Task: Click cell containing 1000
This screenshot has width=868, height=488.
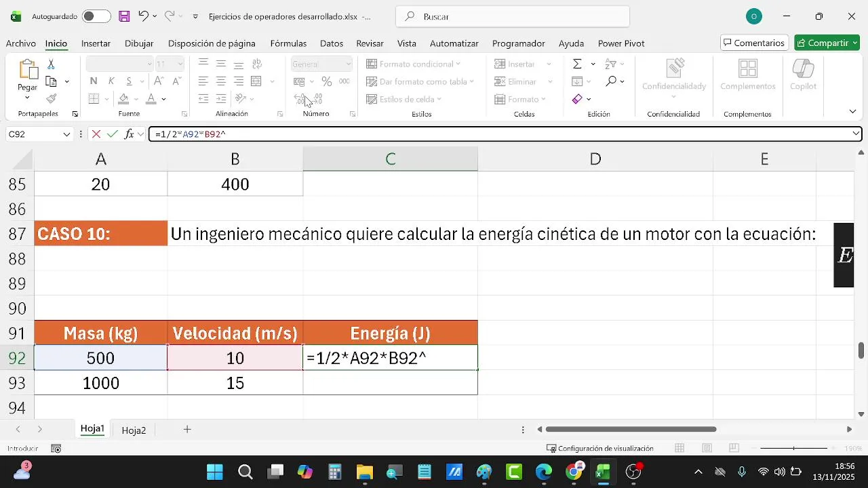Action: click(100, 383)
